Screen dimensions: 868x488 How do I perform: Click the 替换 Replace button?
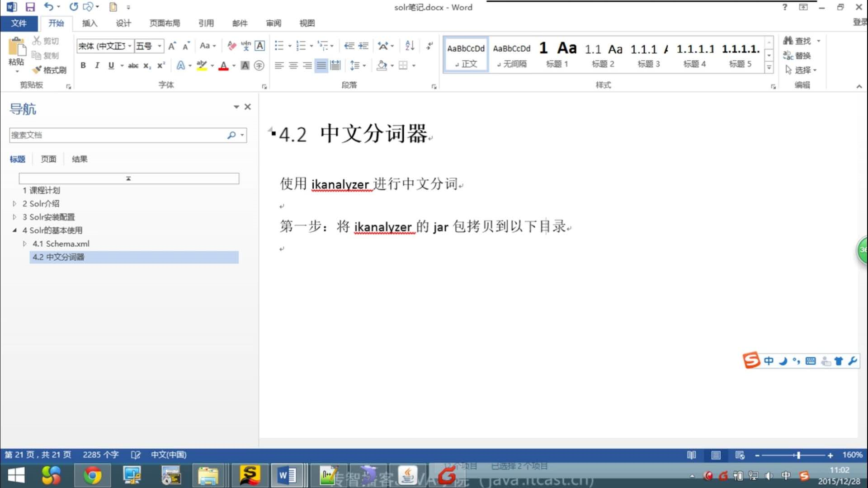(x=797, y=56)
